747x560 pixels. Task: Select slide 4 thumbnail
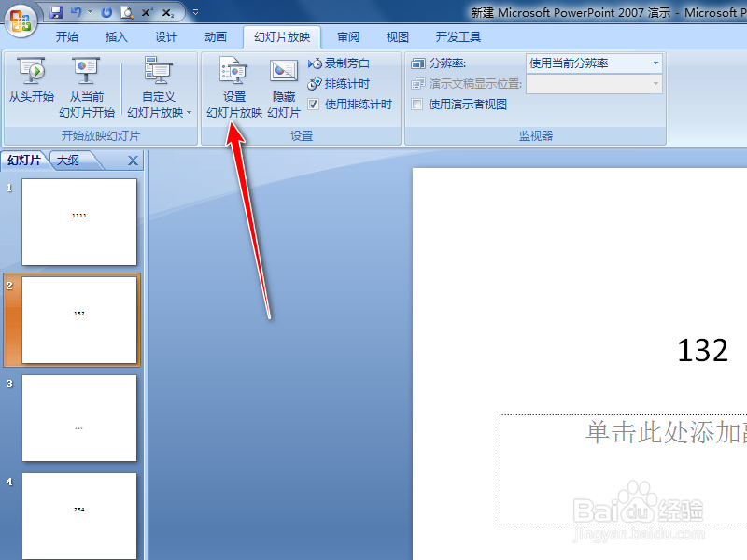(x=79, y=516)
